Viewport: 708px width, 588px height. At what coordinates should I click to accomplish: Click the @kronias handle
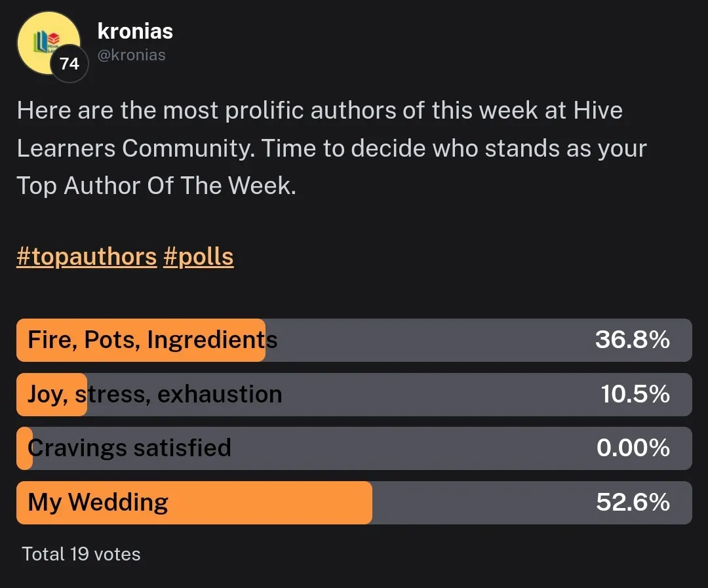131,56
